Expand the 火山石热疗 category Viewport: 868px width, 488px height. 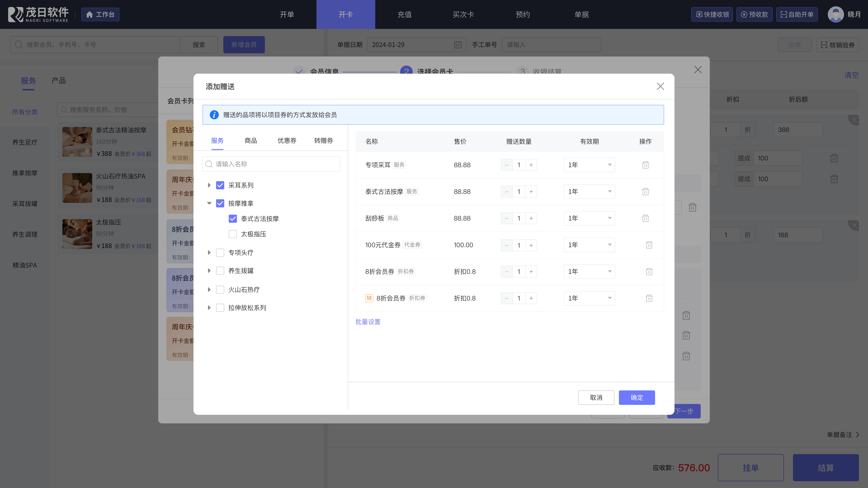(209, 290)
